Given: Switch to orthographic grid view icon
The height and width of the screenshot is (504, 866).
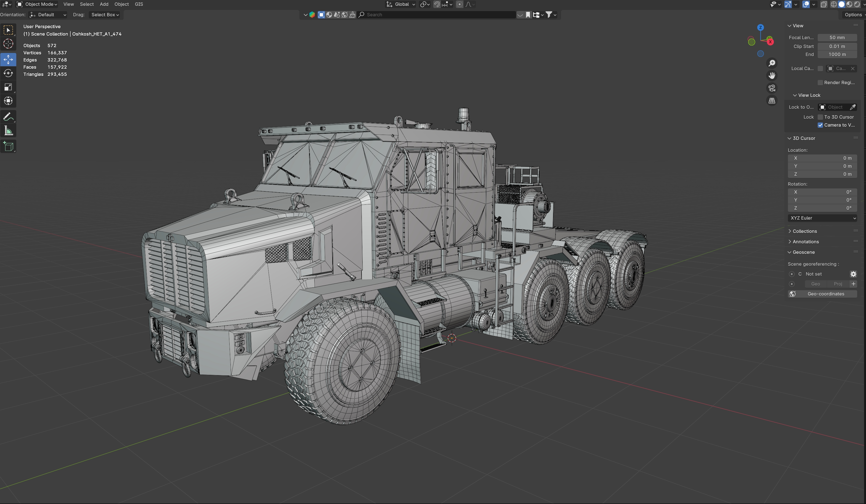Looking at the screenshot, I should 772,101.
